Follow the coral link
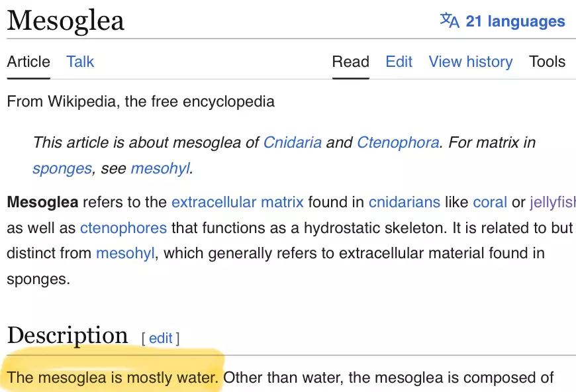Image resolution: width=576 pixels, height=392 pixels. [x=490, y=202]
